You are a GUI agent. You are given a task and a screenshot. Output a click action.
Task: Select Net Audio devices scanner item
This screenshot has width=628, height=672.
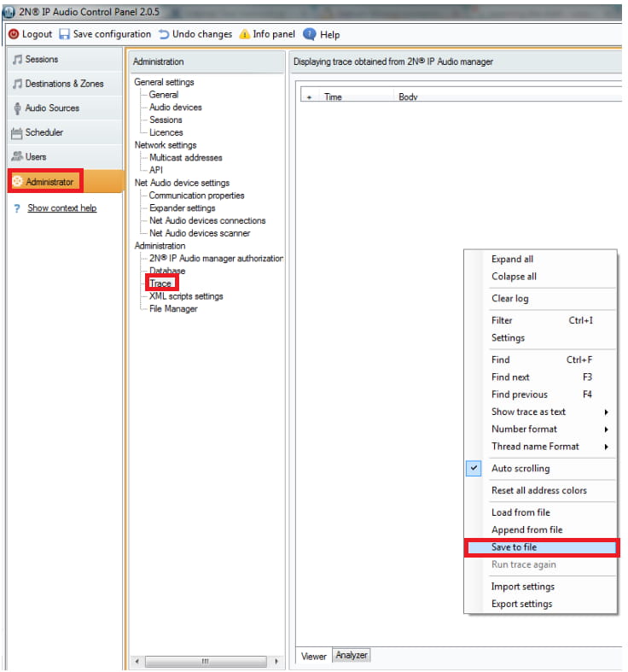pos(200,233)
